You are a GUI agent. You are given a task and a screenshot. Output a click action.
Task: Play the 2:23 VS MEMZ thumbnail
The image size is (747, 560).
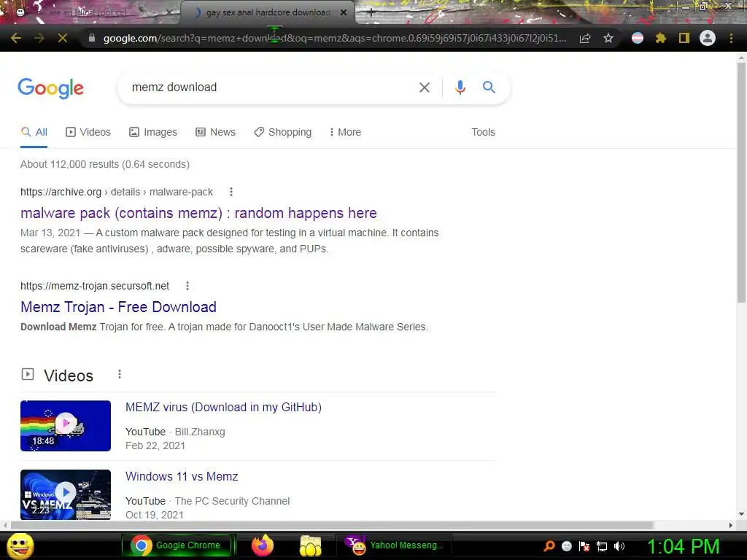(x=66, y=494)
